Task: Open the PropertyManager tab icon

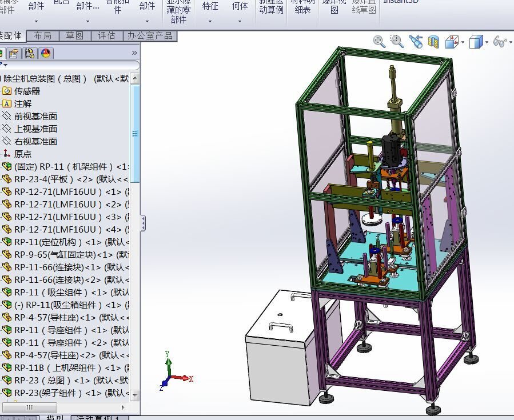Action: (x=14, y=53)
